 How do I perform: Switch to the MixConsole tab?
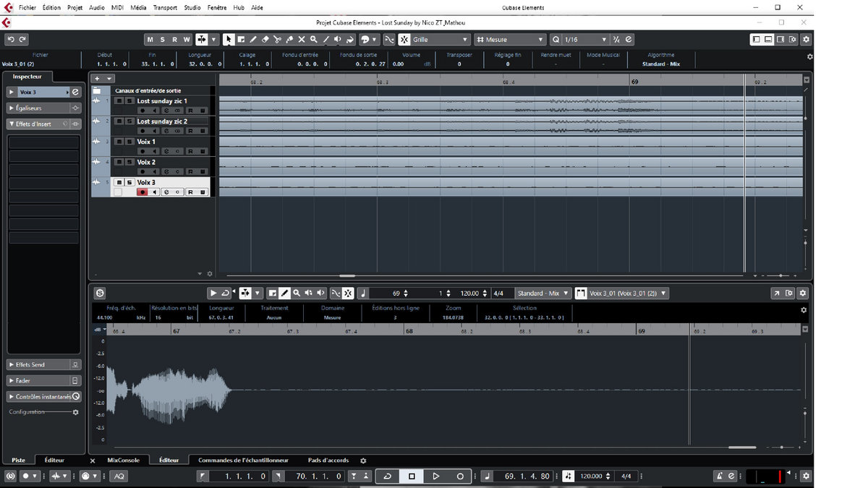(123, 460)
